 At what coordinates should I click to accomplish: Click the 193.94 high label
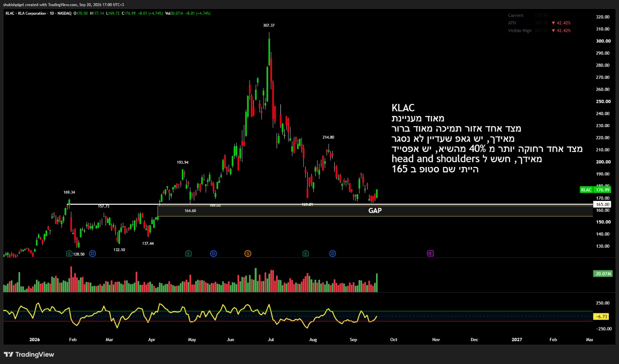click(183, 162)
